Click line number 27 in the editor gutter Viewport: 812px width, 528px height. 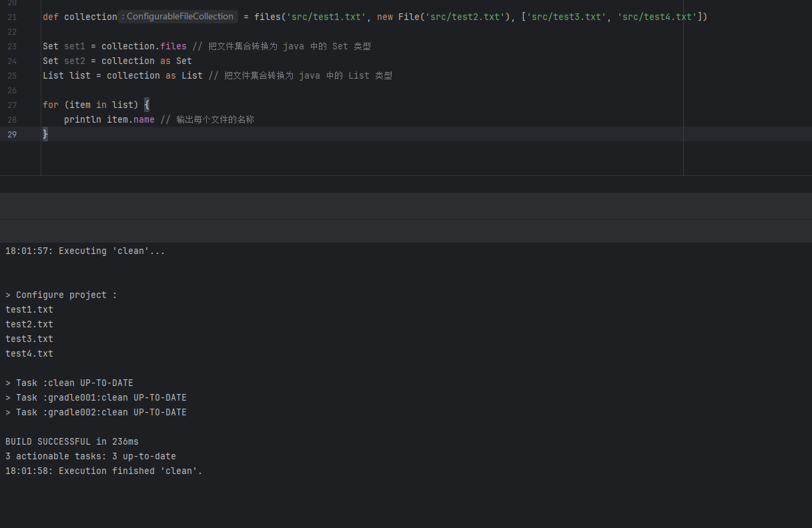click(x=12, y=105)
